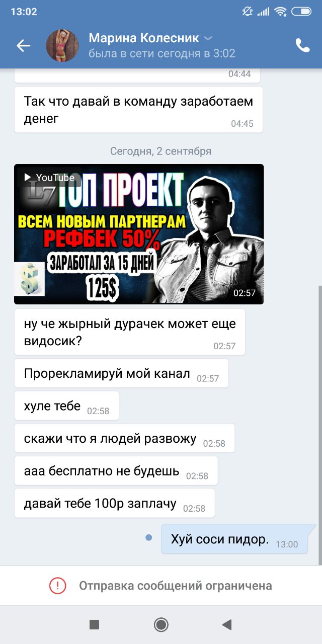Tap the blue unread dot beside sent message
The width and height of the screenshot is (322, 644).
coord(148,538)
